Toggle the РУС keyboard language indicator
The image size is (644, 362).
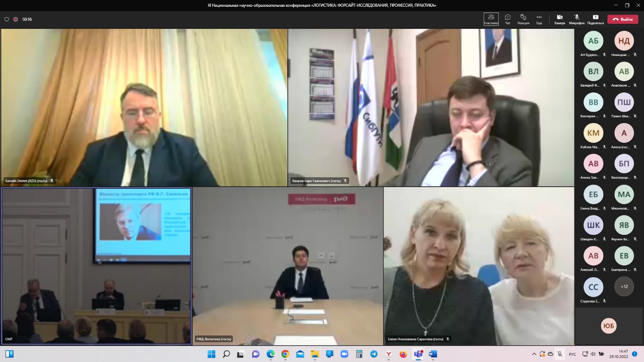pyautogui.click(x=571, y=354)
